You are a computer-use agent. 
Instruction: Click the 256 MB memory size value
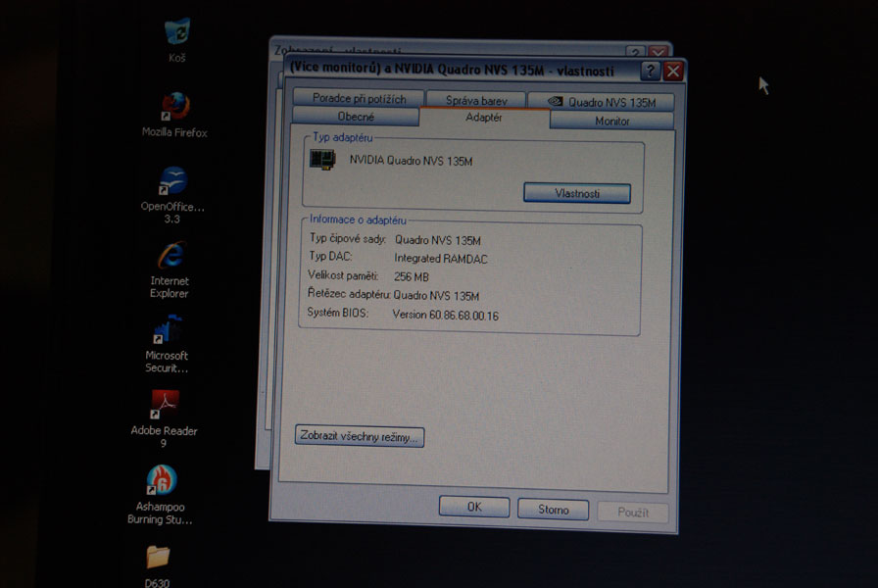click(x=411, y=276)
